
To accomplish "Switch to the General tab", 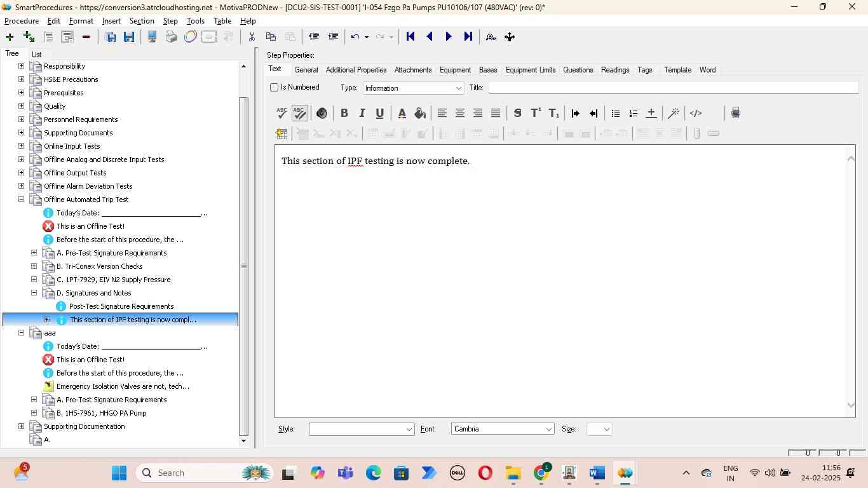I will tap(306, 70).
